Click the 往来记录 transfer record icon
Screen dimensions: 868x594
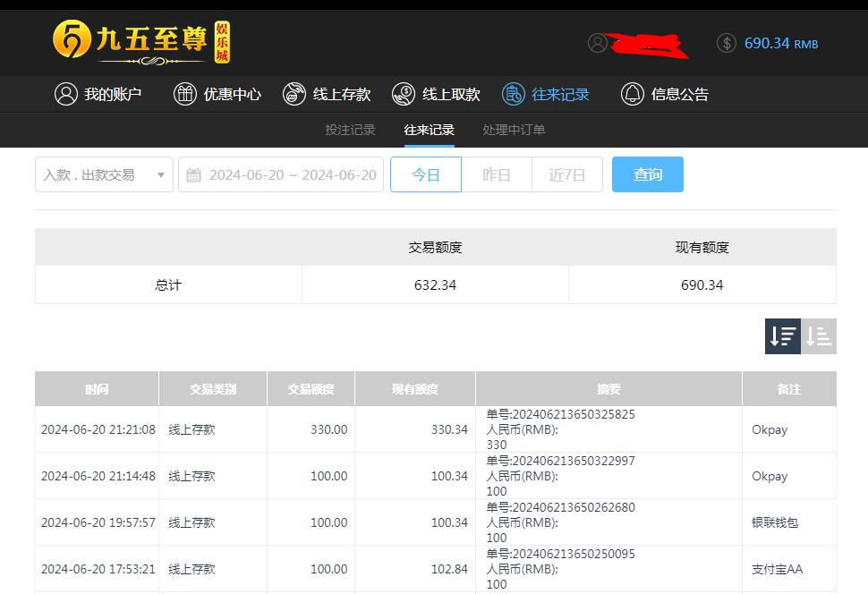(512, 93)
